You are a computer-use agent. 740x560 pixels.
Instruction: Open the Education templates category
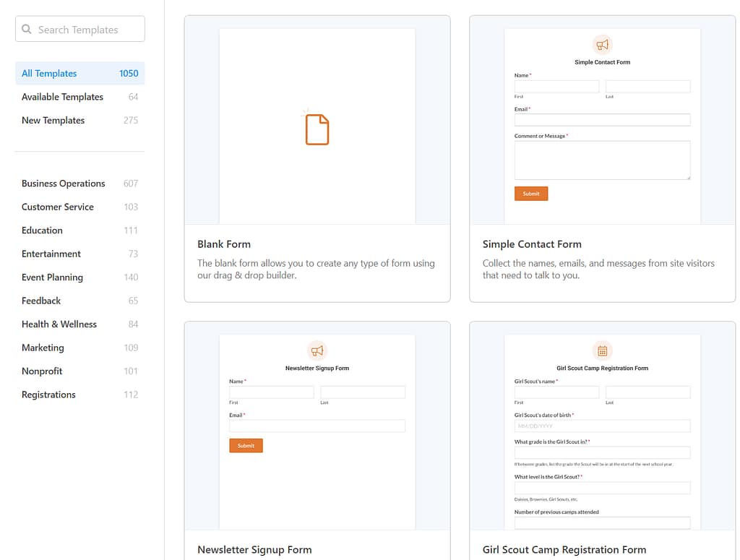point(42,230)
